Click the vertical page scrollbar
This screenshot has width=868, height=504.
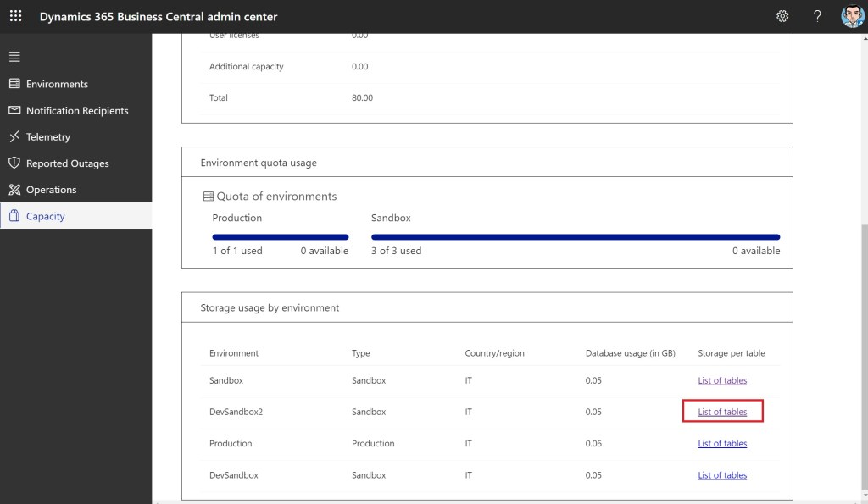point(862,339)
